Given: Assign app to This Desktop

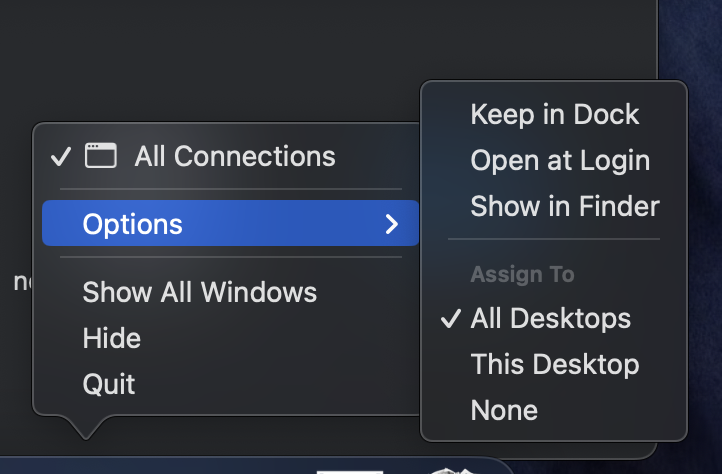Looking at the screenshot, I should pos(554,364).
